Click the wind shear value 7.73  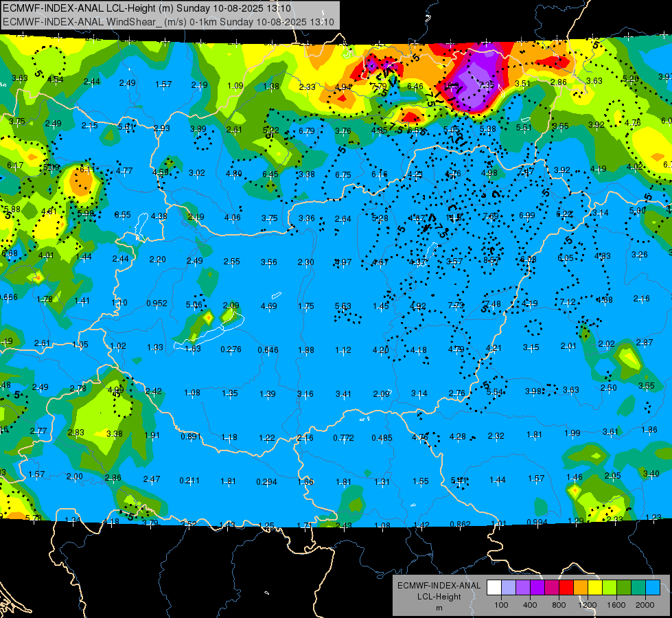[456, 305]
